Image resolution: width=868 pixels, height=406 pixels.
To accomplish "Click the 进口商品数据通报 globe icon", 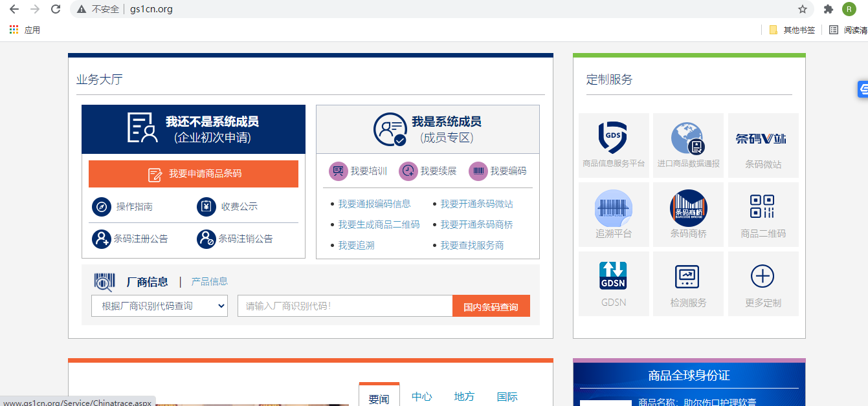I will point(688,138).
